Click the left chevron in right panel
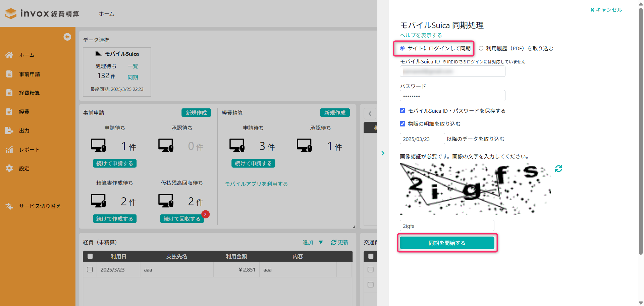Image resolution: width=644 pixels, height=306 pixels. click(x=370, y=113)
